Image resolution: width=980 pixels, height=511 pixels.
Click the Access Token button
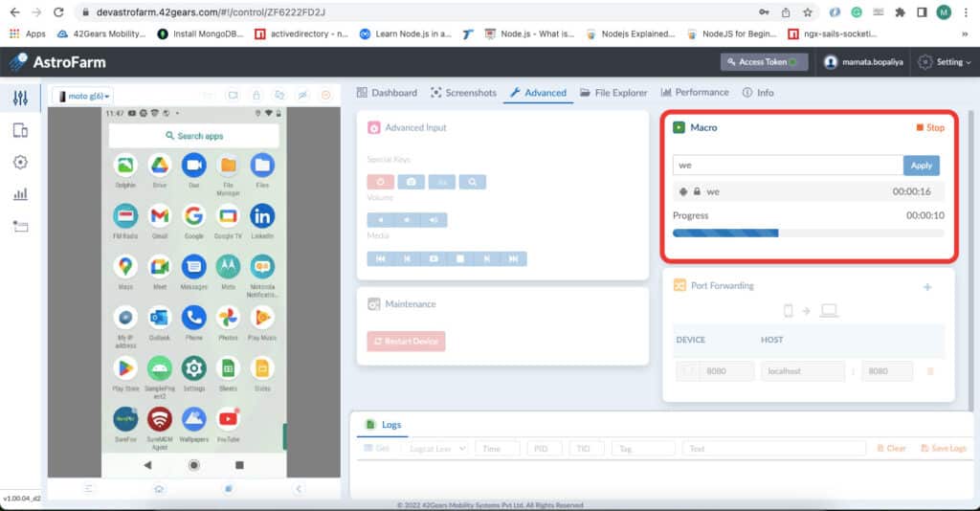(x=764, y=62)
